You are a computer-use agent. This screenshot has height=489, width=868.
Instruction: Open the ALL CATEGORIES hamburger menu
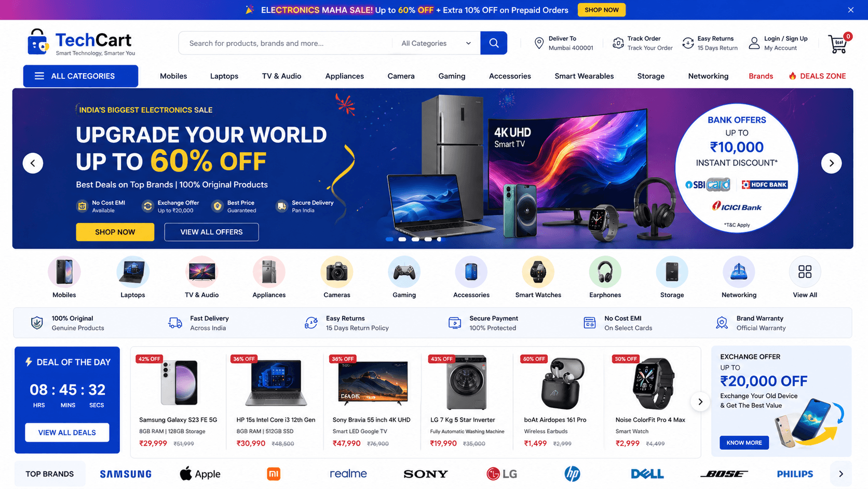[x=80, y=76]
